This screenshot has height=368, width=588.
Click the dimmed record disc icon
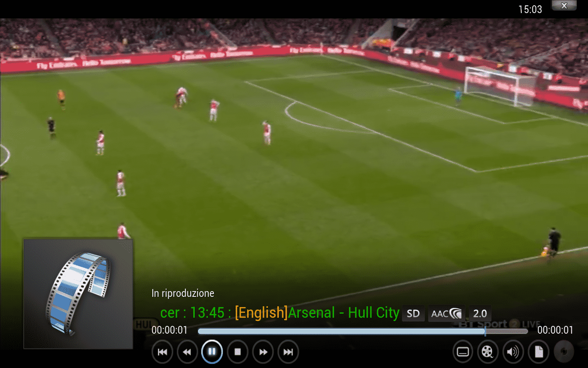click(x=564, y=352)
